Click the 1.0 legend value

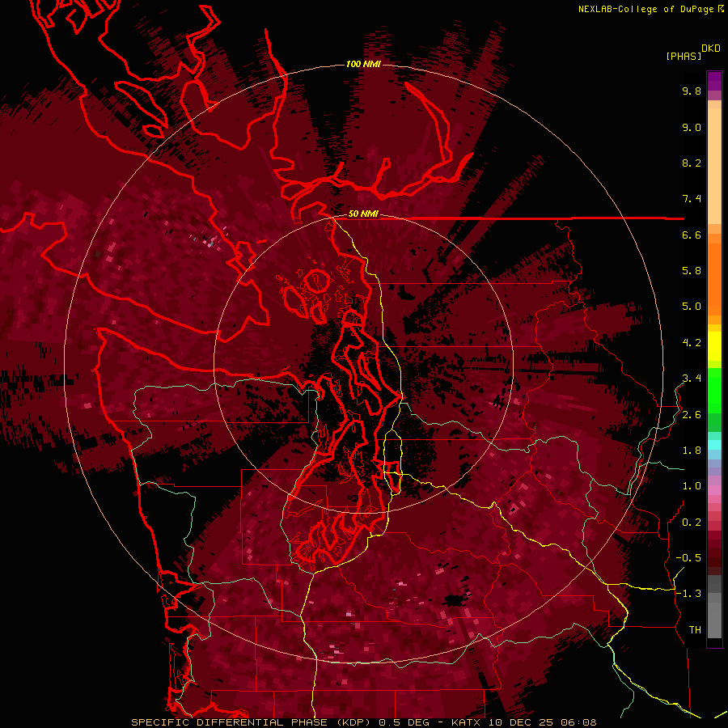(x=692, y=486)
